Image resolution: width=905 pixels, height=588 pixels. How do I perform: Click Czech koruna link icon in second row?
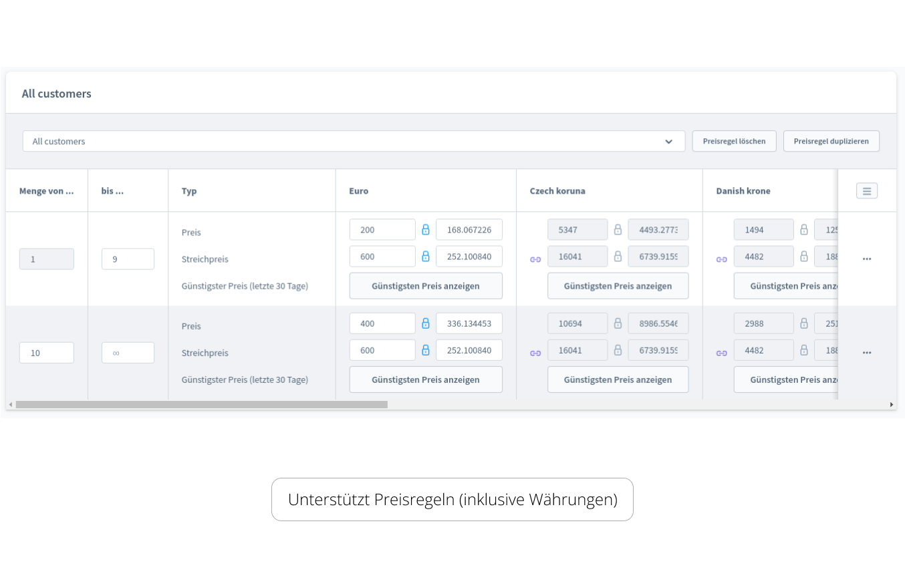[x=535, y=353]
